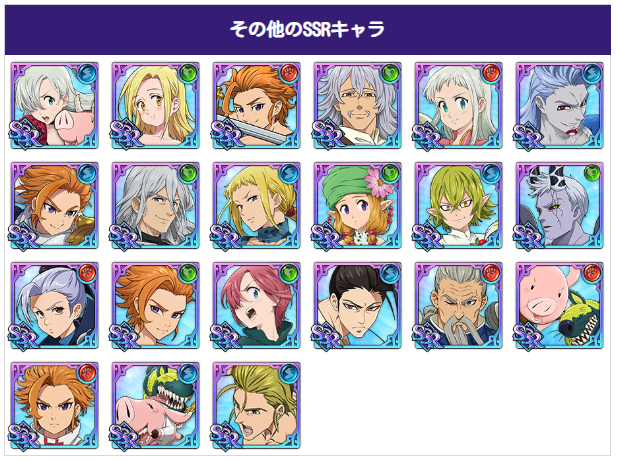This screenshot has height=462, width=618.
Task: Pick the girl wearing green turban and flower
Action: click(x=357, y=205)
